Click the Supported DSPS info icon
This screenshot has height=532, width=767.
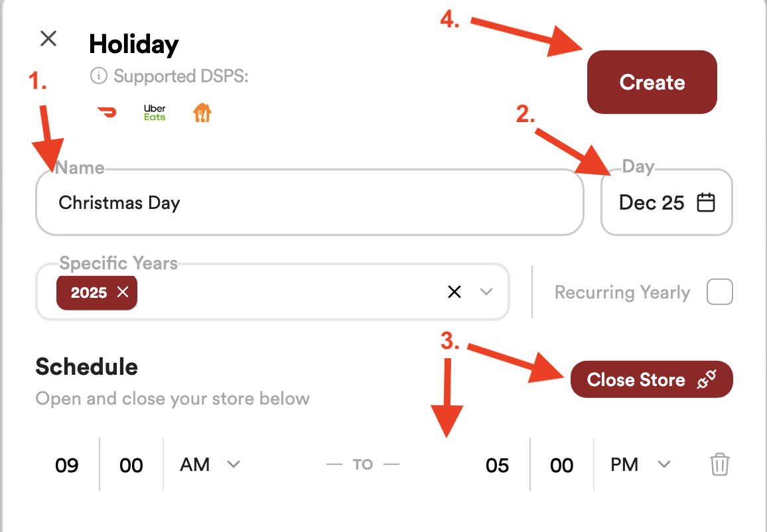98,76
